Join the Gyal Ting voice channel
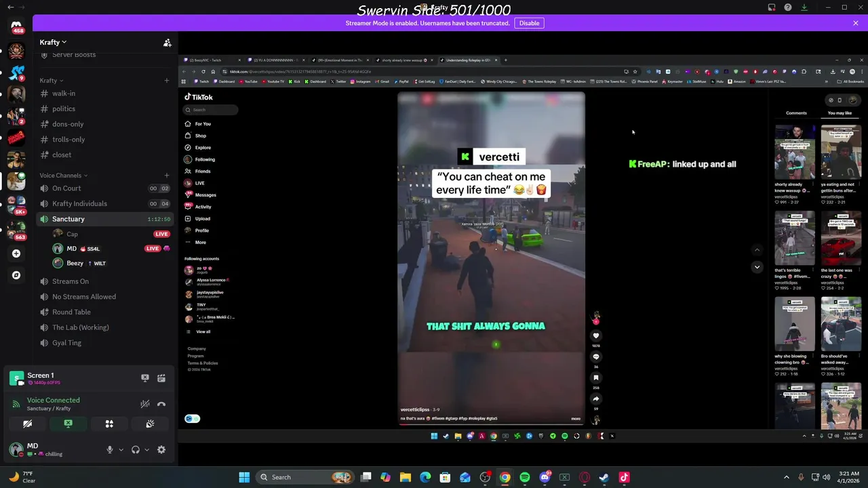This screenshot has width=868, height=488. coord(105,343)
